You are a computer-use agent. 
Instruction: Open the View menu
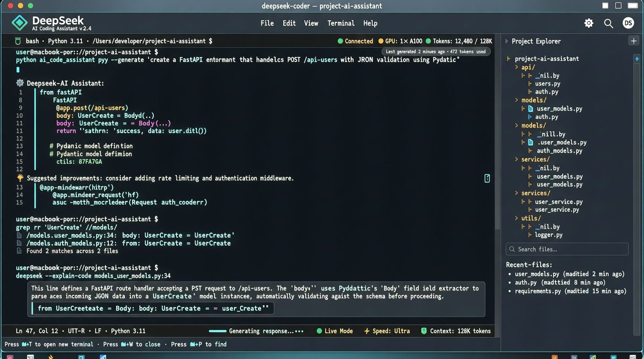click(x=311, y=23)
